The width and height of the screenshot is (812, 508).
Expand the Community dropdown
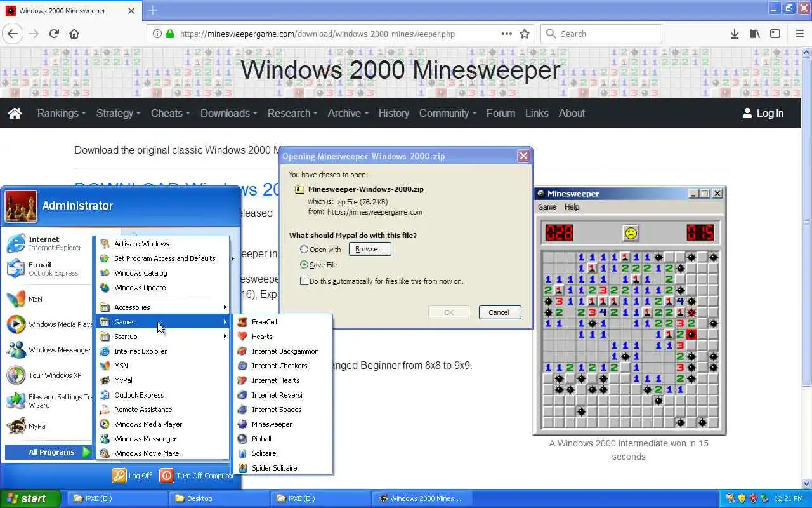click(448, 113)
